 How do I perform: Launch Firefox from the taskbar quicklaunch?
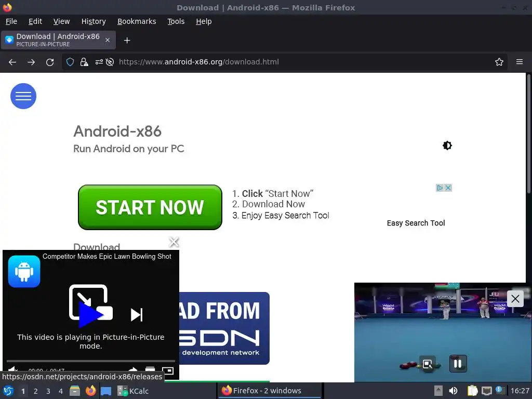click(90, 391)
